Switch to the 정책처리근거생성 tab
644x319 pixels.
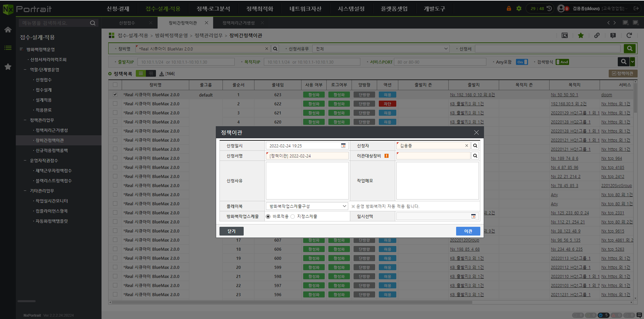238,23
